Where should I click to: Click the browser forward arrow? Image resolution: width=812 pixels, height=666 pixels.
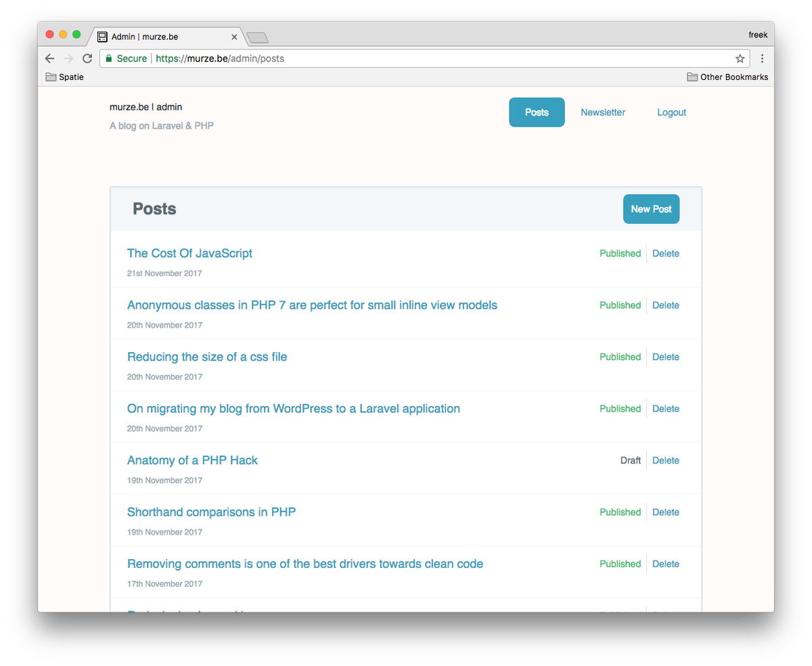[x=68, y=59]
